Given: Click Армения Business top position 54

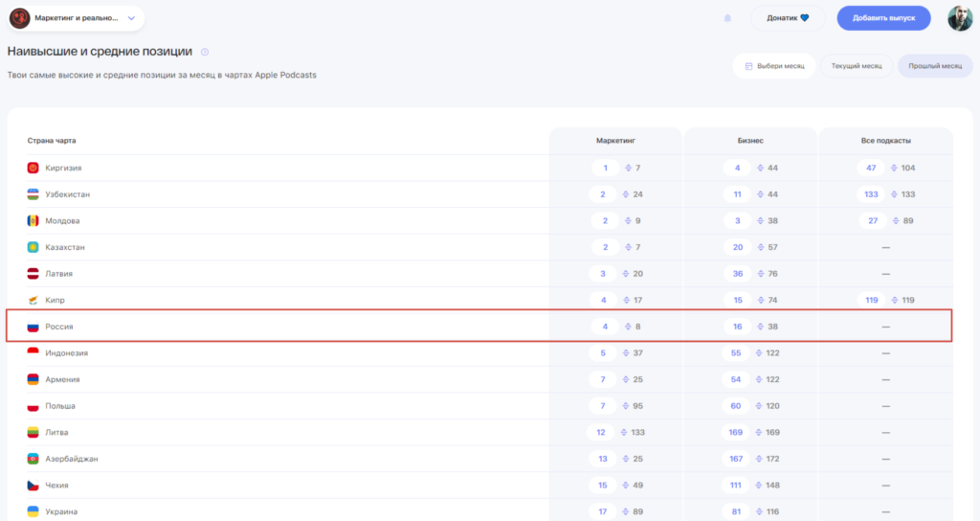Looking at the screenshot, I should point(736,379).
